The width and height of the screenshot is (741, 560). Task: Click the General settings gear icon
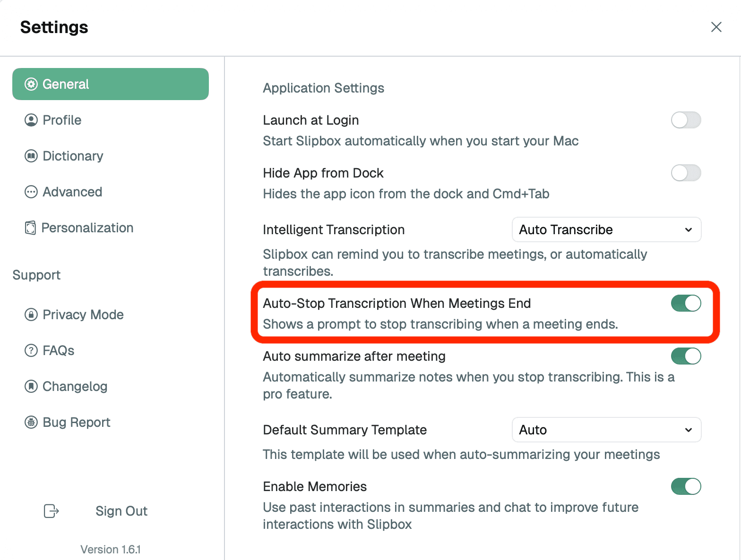pos(30,84)
